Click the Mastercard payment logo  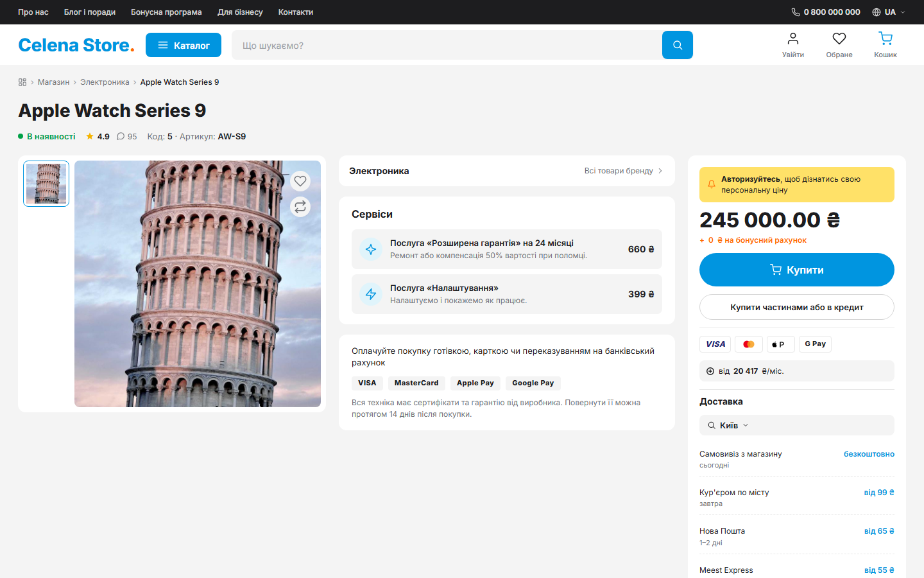click(x=749, y=344)
